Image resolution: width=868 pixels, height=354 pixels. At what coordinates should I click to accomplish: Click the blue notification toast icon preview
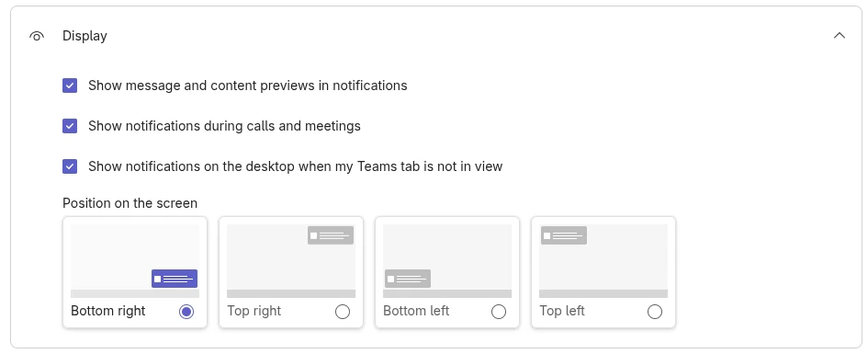click(x=175, y=279)
